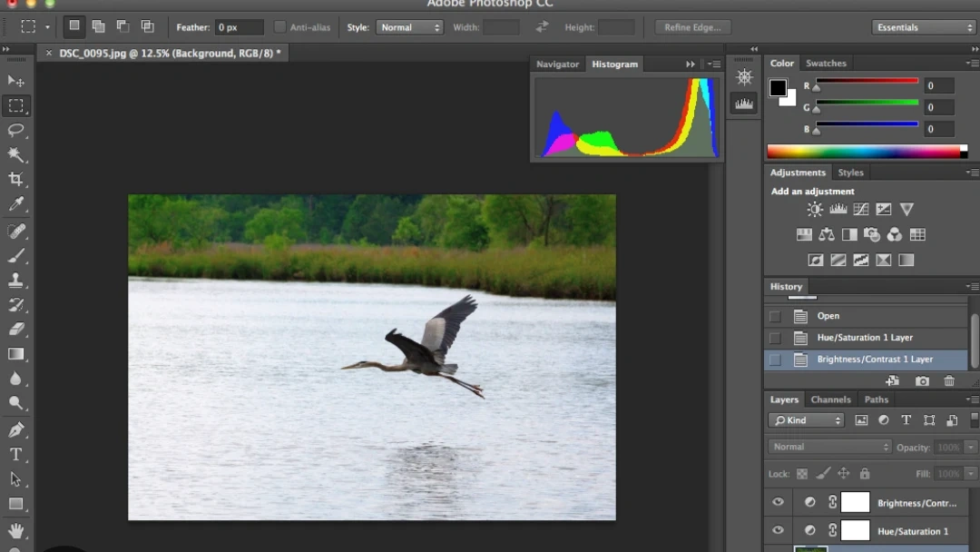Select the History Brush tool
The image size is (980, 552).
coord(15,305)
